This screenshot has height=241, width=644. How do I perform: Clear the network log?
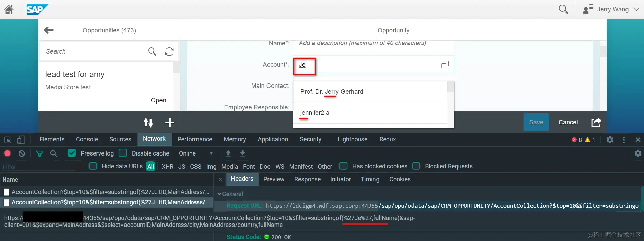click(22, 153)
